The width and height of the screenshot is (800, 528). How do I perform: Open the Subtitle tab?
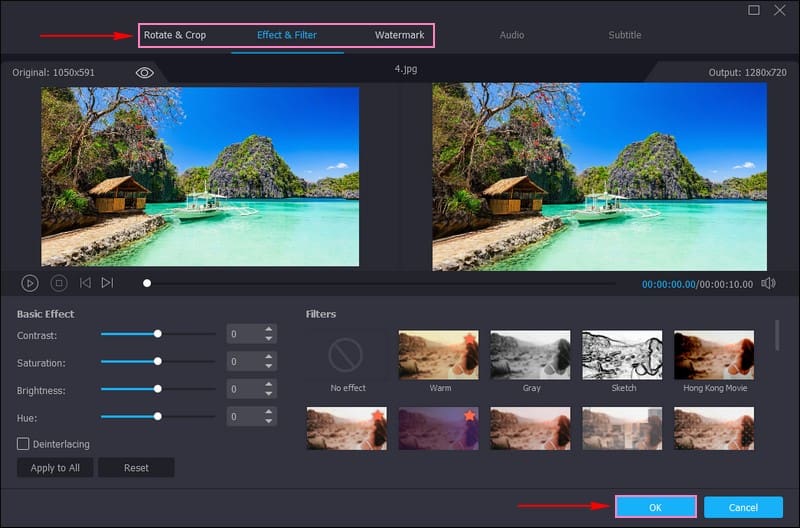click(625, 35)
